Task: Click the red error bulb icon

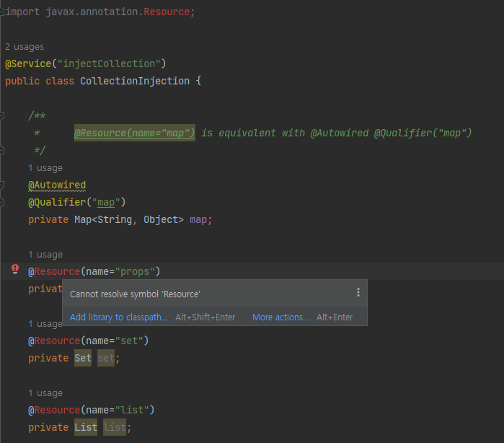Action: pyautogui.click(x=15, y=270)
